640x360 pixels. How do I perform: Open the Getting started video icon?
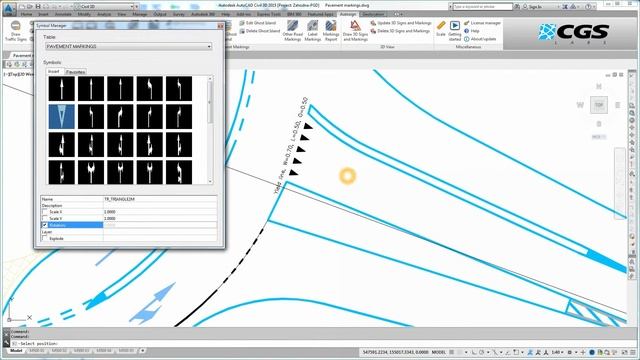[x=454, y=26]
